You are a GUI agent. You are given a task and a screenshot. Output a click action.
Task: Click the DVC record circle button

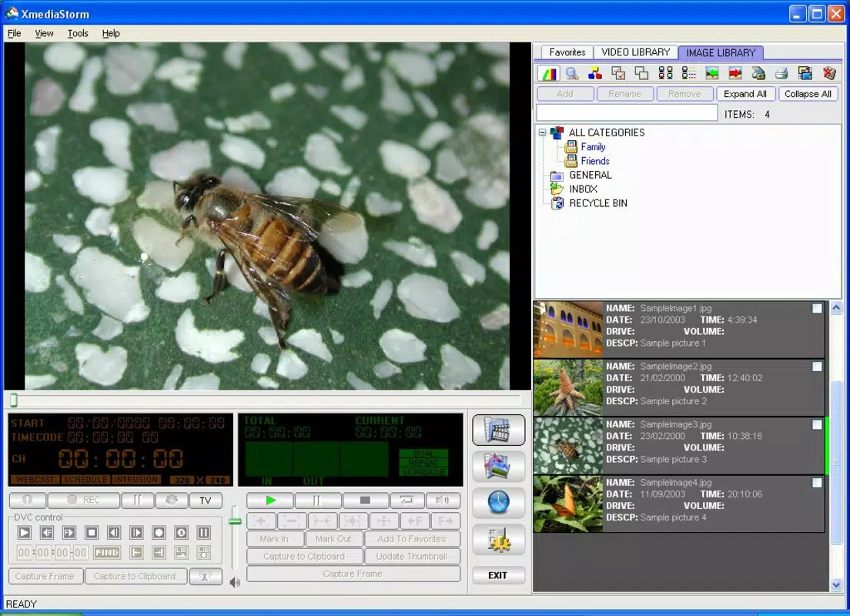(x=159, y=533)
